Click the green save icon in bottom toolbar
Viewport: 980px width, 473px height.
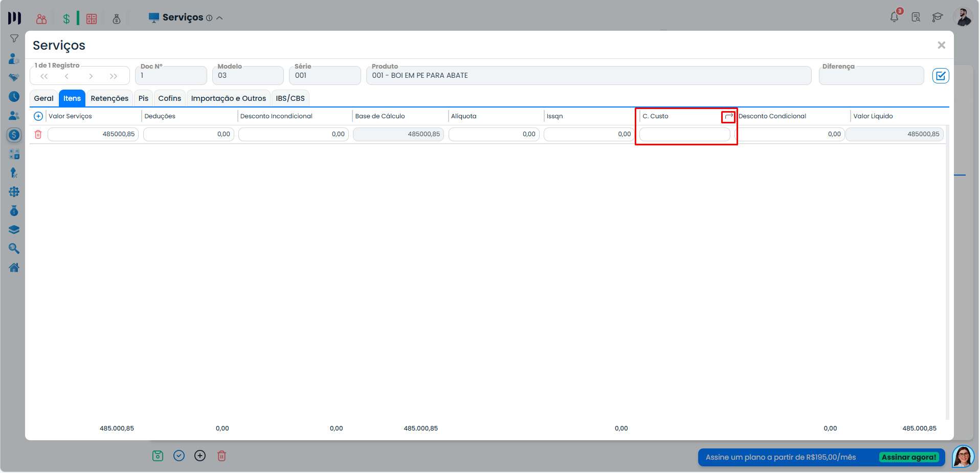click(158, 456)
